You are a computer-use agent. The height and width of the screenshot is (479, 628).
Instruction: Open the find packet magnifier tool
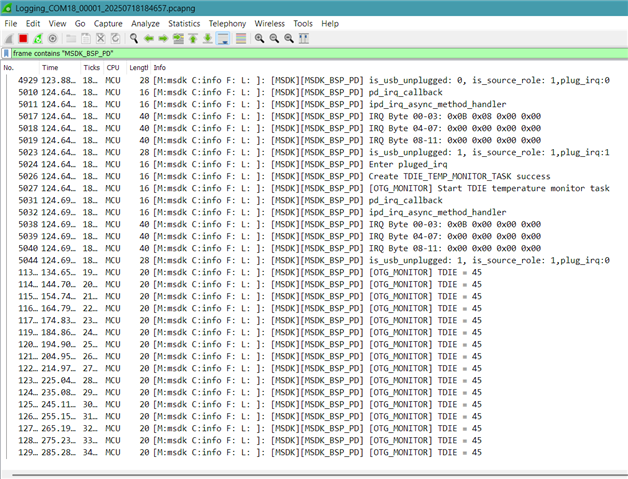pos(134,38)
